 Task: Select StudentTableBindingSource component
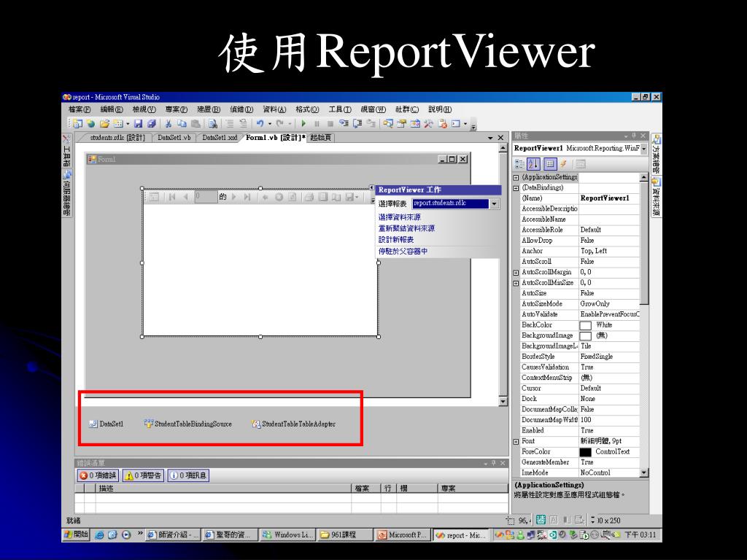187,424
